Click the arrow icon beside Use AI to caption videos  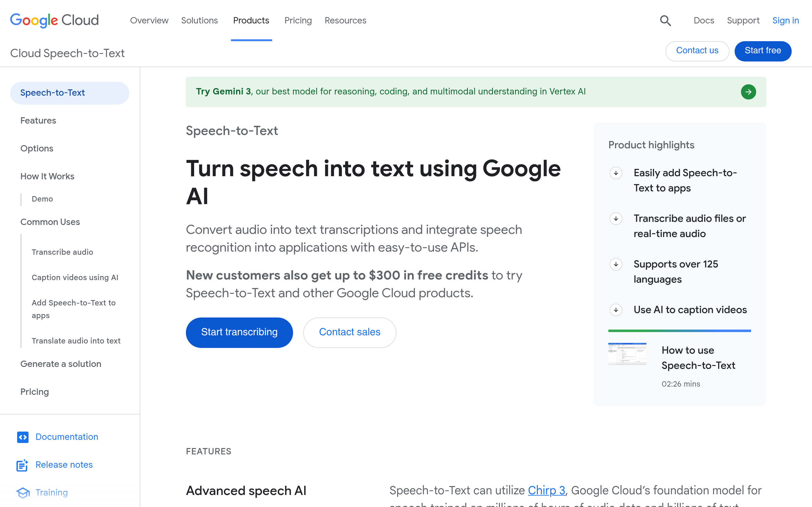click(x=616, y=310)
